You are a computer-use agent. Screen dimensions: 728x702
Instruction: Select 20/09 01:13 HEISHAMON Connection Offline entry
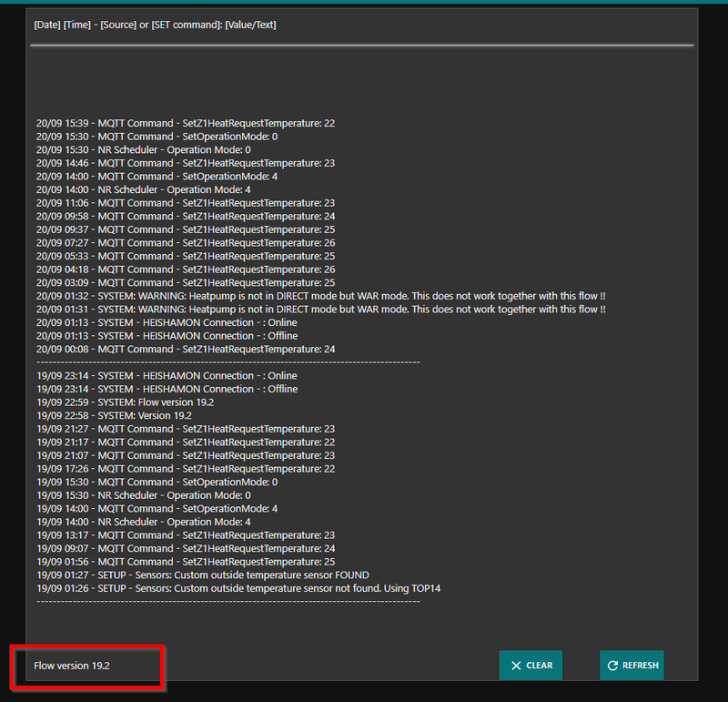[167, 336]
